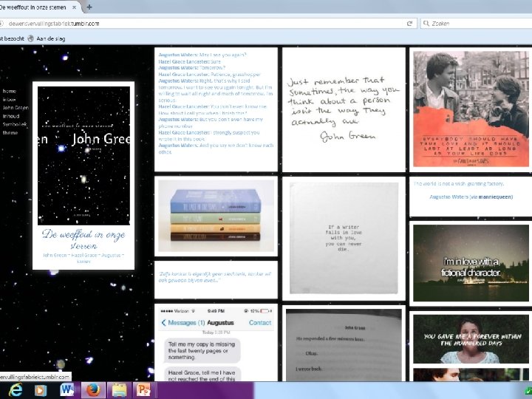Click Contact in the messages screenshot
The height and width of the screenshot is (399, 532).
[x=260, y=323]
